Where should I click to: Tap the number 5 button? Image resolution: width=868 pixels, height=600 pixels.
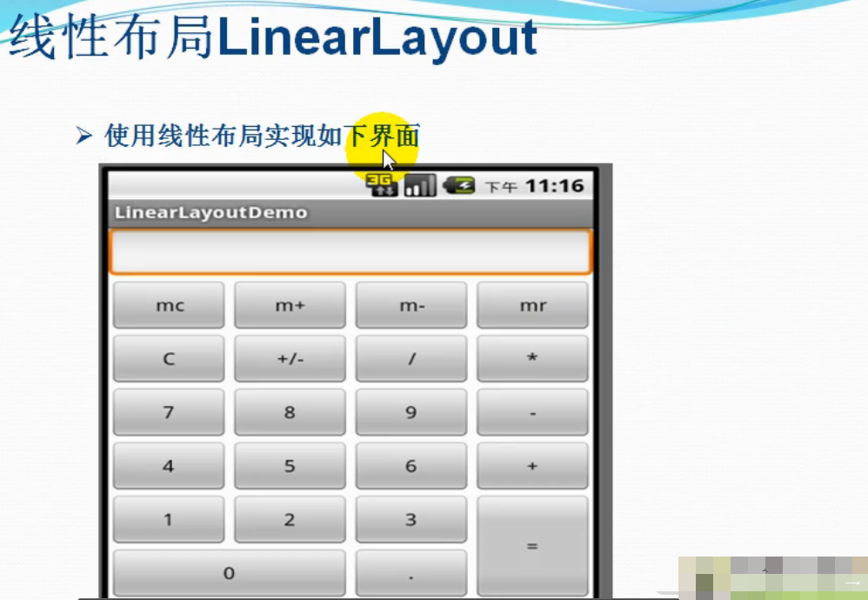pyautogui.click(x=290, y=466)
